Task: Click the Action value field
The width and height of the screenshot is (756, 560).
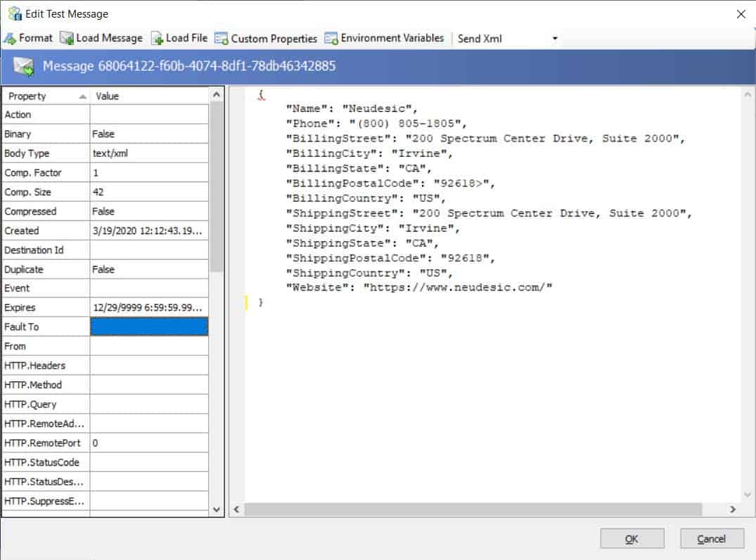Action: tap(150, 114)
